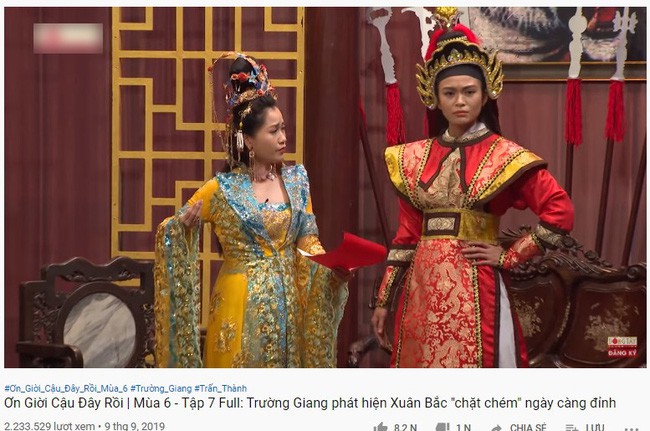Screen dimensions: 650x431
Task: Click the CHIA SẺ share label
Action: point(528,427)
